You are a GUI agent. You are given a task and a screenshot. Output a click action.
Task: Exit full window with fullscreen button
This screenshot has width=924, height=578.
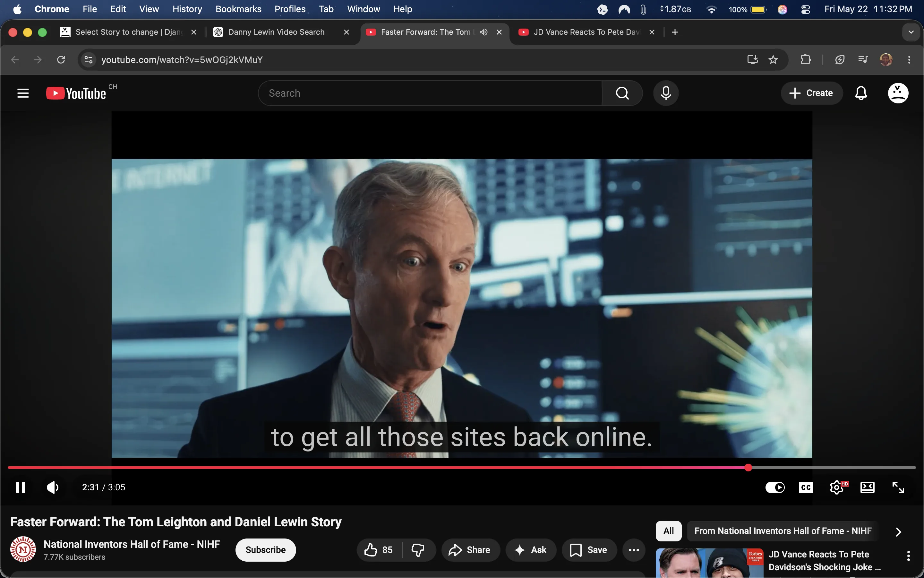(x=898, y=487)
